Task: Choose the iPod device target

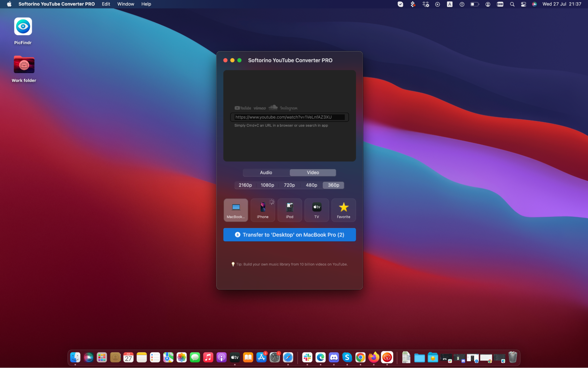Action: pos(289,210)
